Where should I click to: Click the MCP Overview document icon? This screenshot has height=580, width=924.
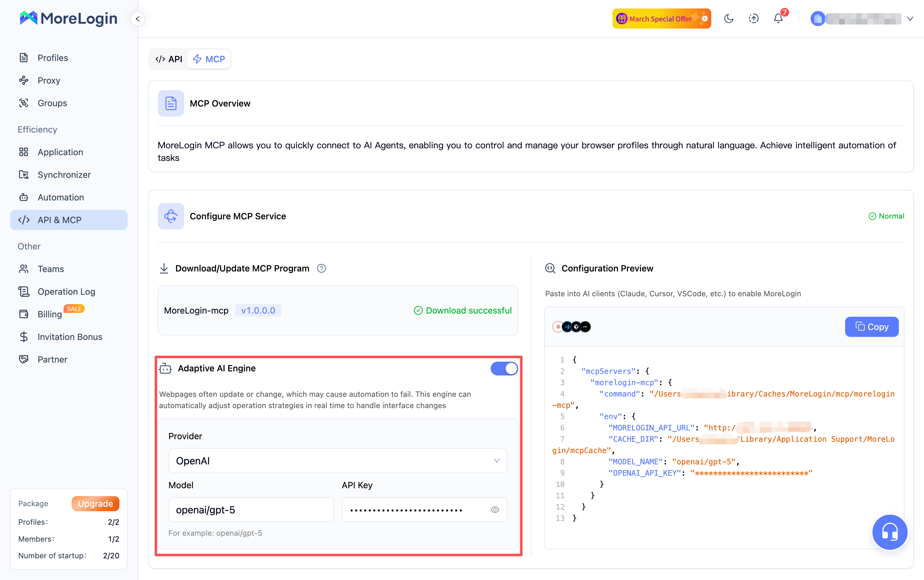tap(171, 103)
